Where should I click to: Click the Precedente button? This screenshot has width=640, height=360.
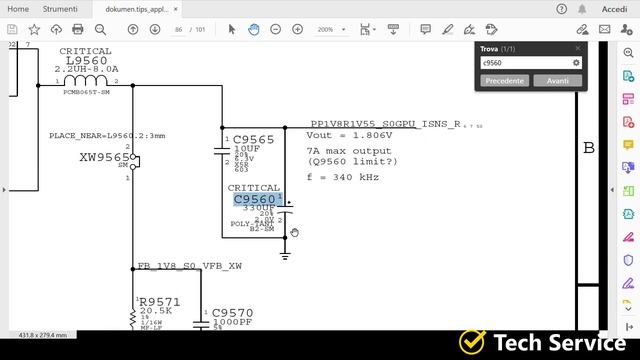(504, 81)
